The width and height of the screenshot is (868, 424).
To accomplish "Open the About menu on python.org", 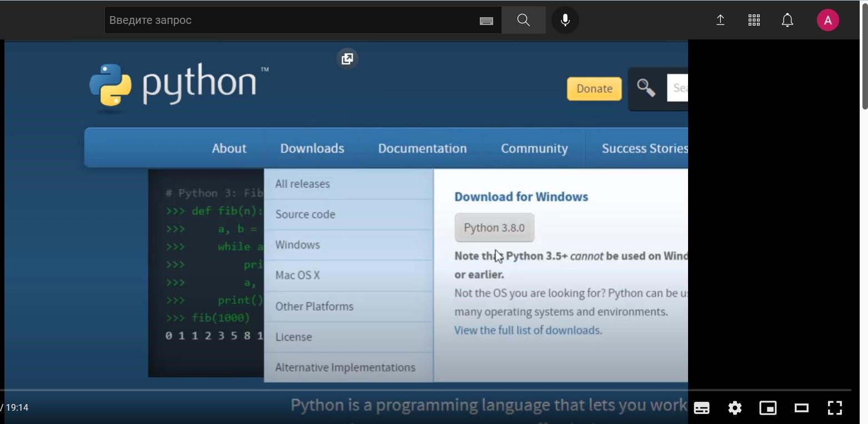I will pos(229,148).
